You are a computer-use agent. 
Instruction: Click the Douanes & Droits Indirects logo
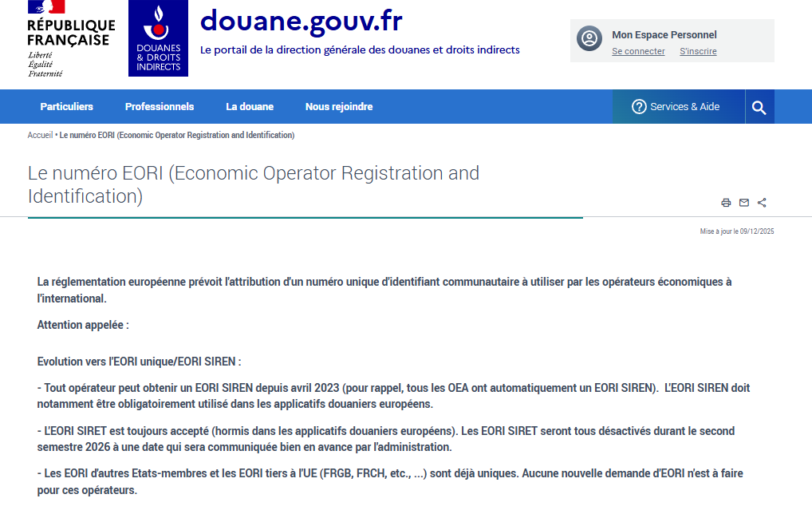click(x=158, y=38)
